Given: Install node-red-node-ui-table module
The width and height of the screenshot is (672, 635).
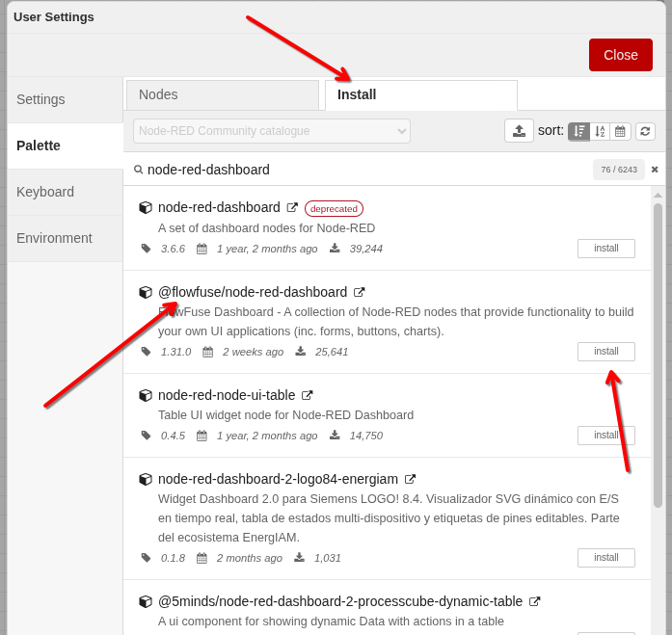Looking at the screenshot, I should coord(606,436).
